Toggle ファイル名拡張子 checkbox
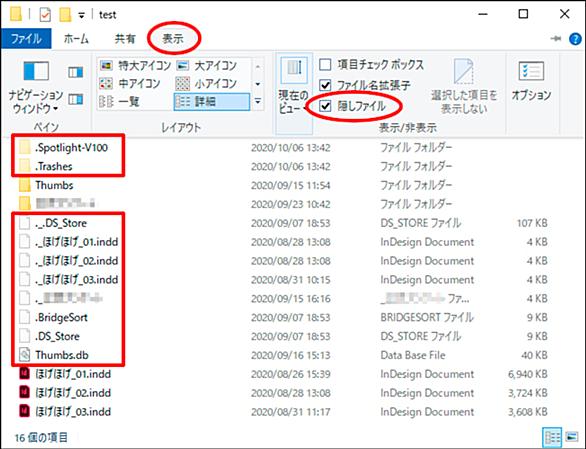This screenshot has height=449, width=586. tap(325, 86)
